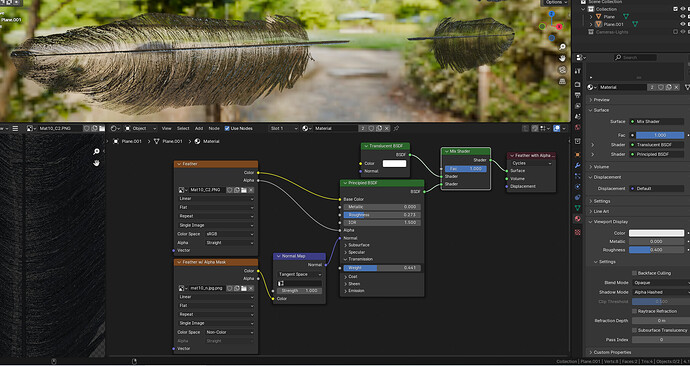Unlink image X in Feather node

[x=251, y=190]
